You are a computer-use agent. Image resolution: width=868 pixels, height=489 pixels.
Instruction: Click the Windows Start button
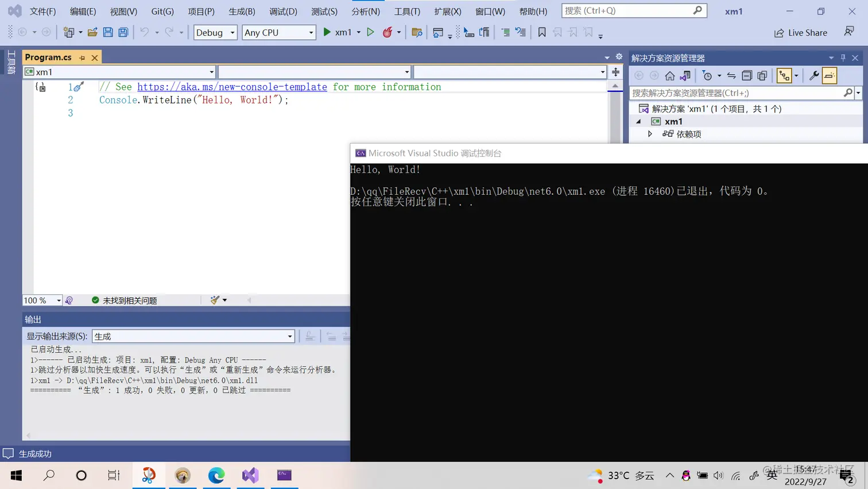pos(16,475)
